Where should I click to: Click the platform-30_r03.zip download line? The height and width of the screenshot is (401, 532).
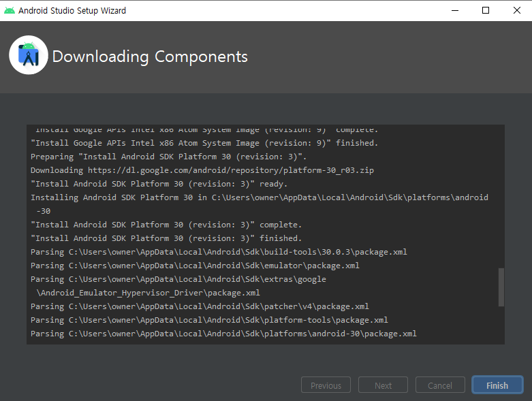[202, 170]
